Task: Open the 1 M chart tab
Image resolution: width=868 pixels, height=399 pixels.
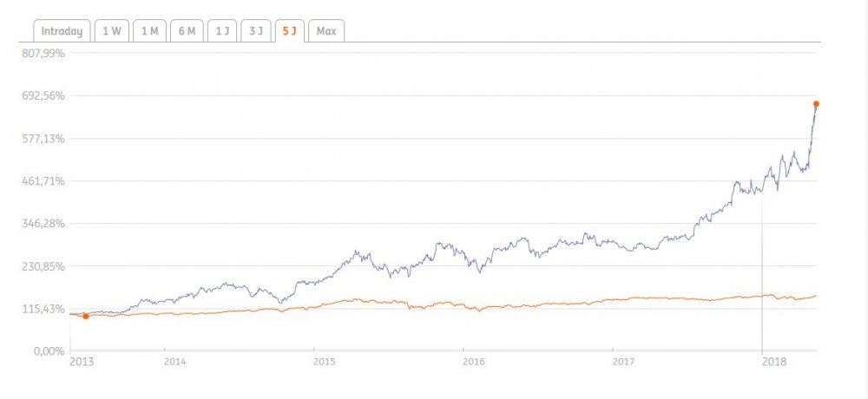Action: point(148,31)
